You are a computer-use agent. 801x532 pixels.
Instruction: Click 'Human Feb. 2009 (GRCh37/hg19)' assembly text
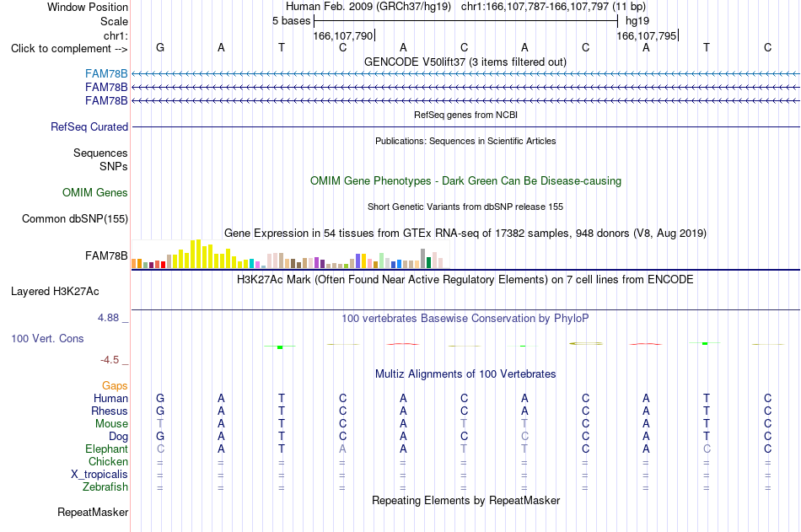(368, 7)
